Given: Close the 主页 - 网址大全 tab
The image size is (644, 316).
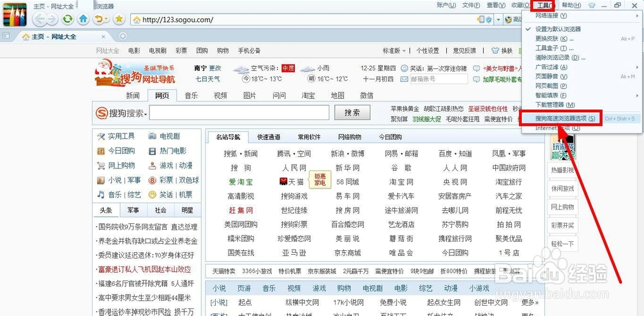Looking at the screenshot, I should click(104, 37).
